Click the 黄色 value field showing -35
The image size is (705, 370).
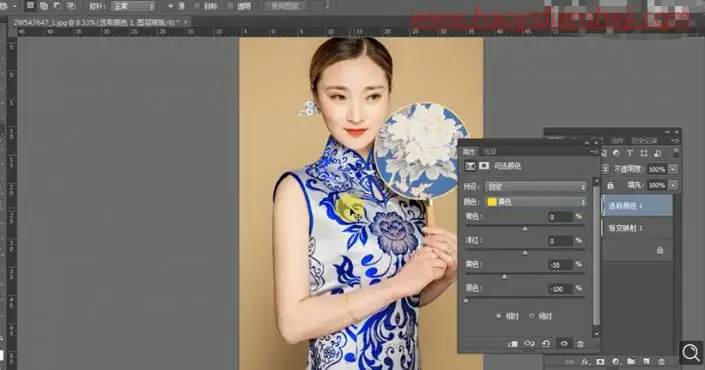560,265
